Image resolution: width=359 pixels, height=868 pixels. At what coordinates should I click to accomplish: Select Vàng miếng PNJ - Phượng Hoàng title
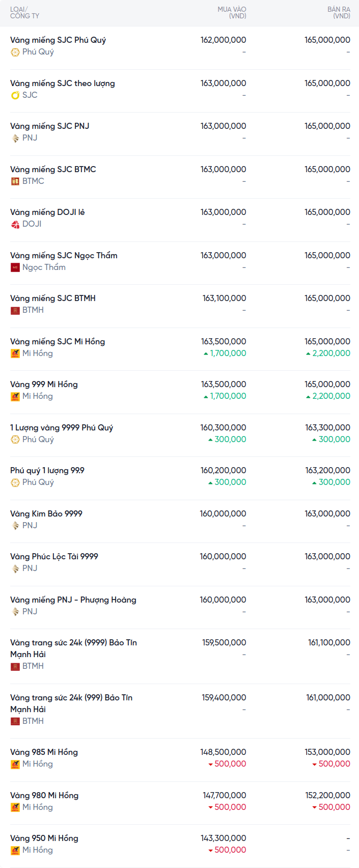click(73, 600)
